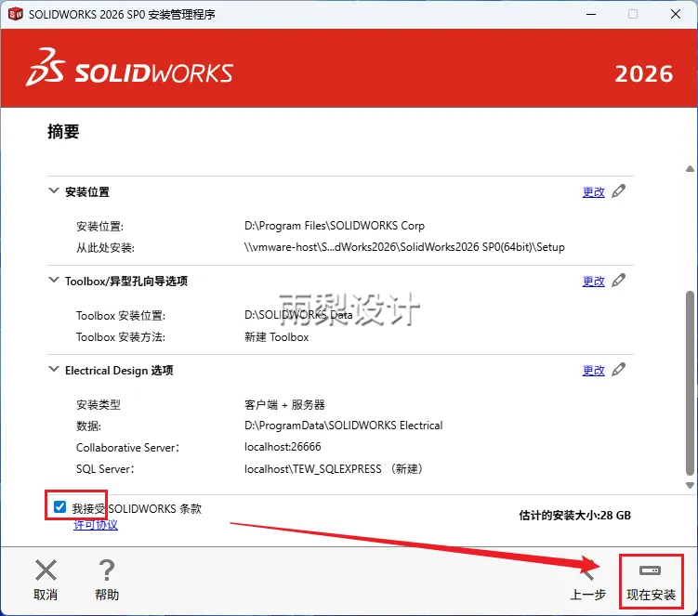Click the pencil icon for Toolbox/异型孔向导选项
This screenshot has width=698, height=616.
click(619, 281)
